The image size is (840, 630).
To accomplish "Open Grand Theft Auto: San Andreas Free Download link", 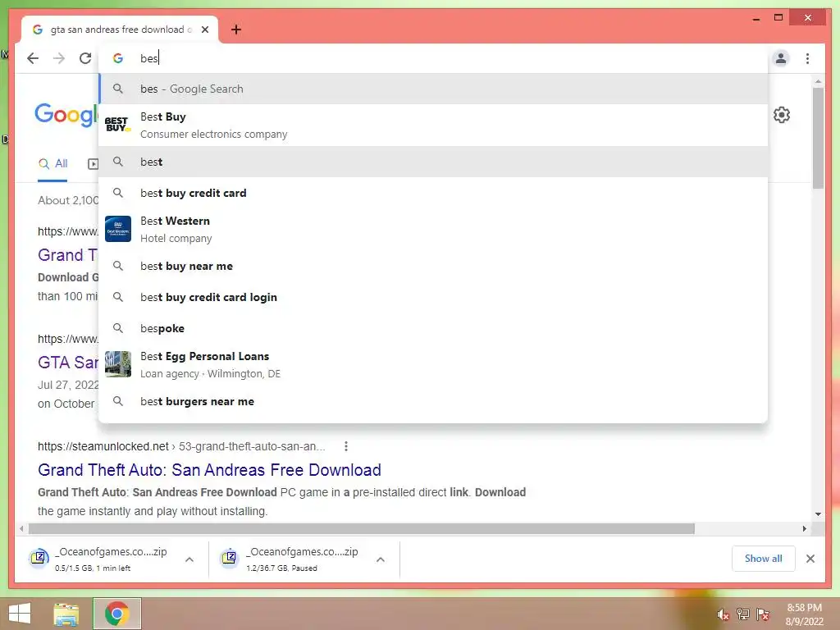I will tap(209, 470).
